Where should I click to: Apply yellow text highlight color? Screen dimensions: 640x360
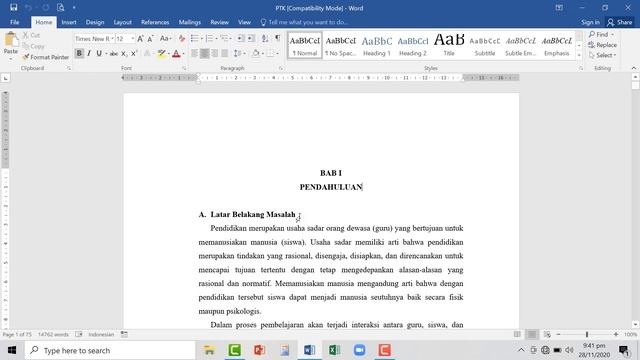[162, 53]
